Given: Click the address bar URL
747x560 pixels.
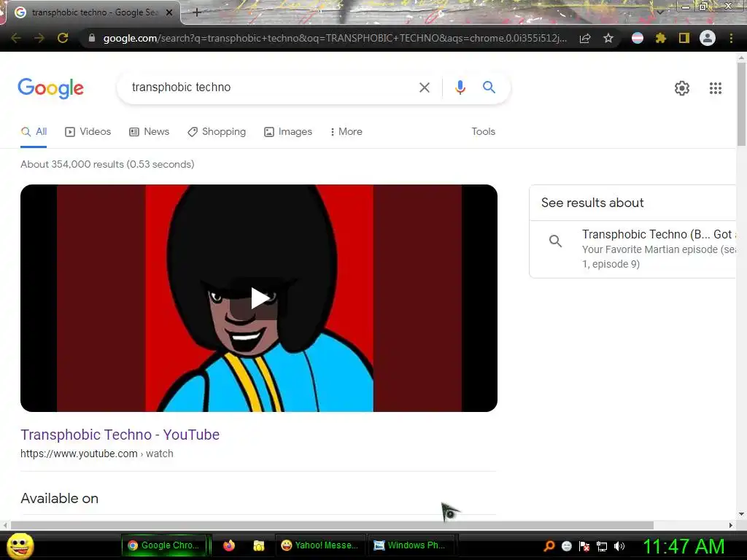Looking at the screenshot, I should (335, 38).
